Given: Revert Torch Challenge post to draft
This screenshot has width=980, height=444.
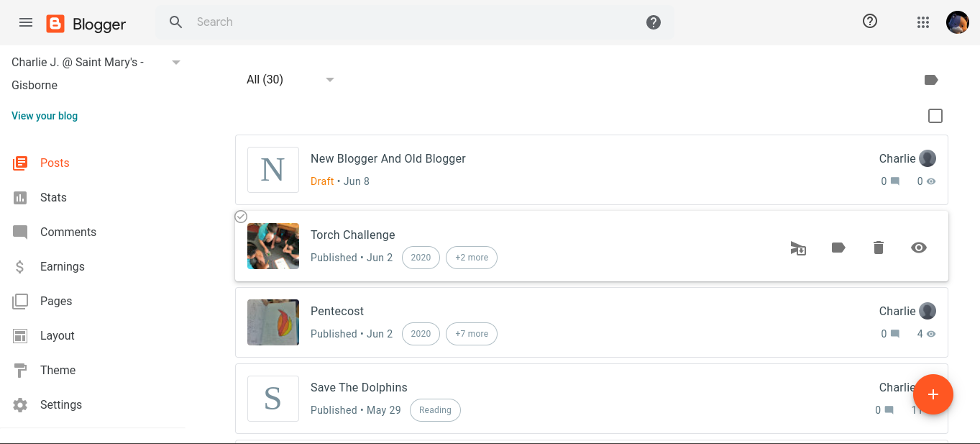Looking at the screenshot, I should [x=798, y=248].
